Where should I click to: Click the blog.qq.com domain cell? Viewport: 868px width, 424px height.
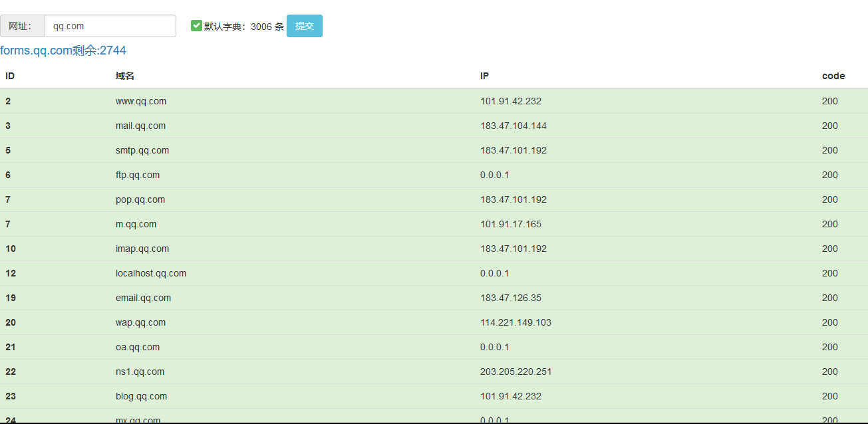[x=141, y=396]
